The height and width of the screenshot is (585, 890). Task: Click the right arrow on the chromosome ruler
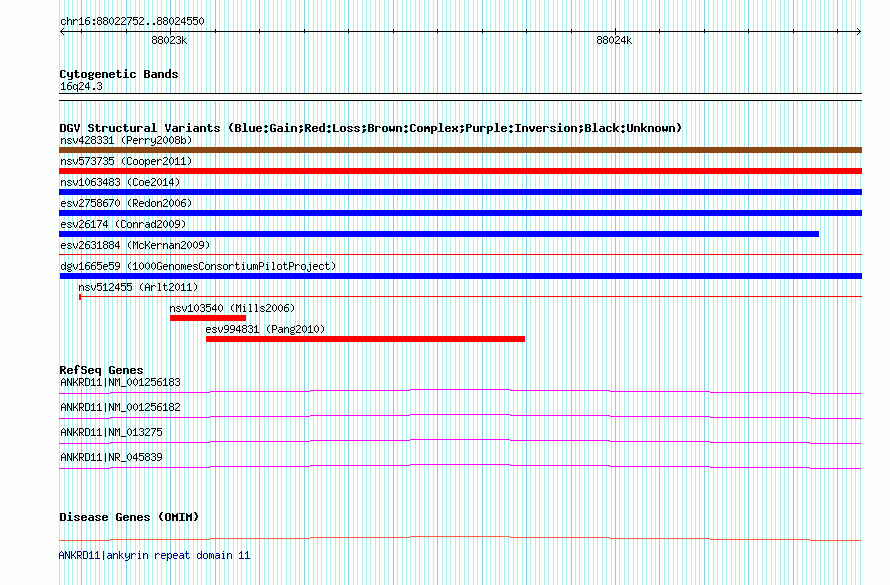point(858,32)
